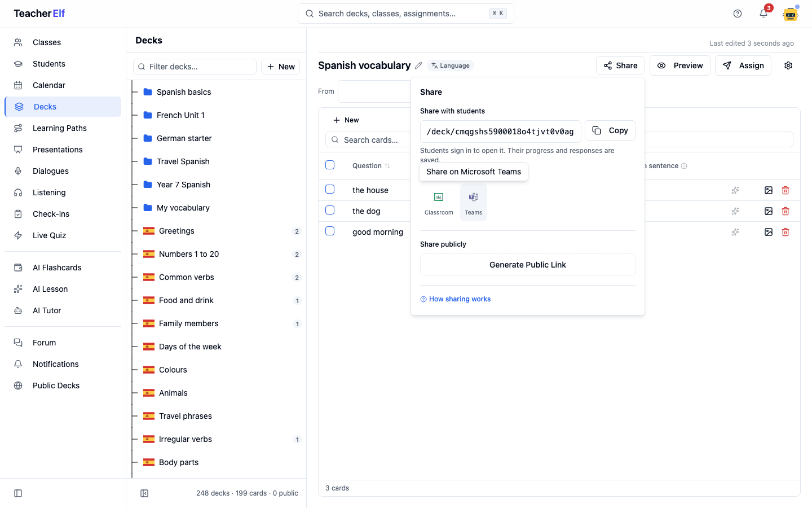Screen dimensions: 812x508
Task: Click AI sparkle icon for good morning
Action: pos(735,232)
